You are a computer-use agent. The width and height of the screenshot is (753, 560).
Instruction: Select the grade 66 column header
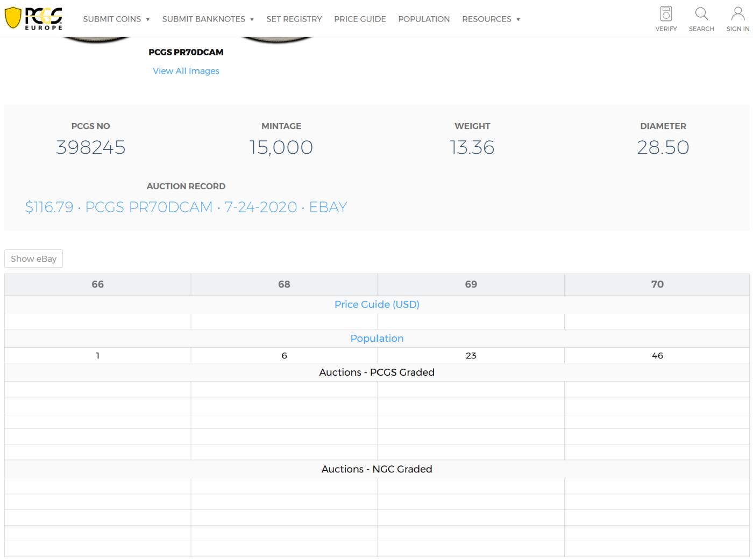point(97,284)
